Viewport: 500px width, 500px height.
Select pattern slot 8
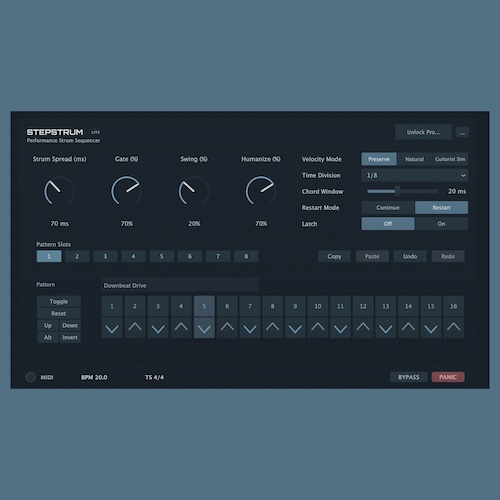tap(246, 256)
